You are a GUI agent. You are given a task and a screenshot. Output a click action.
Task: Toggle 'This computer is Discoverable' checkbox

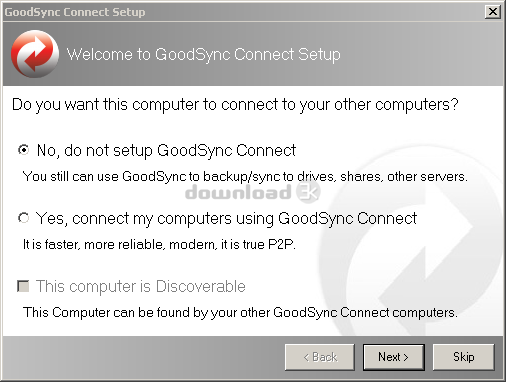tap(23, 286)
